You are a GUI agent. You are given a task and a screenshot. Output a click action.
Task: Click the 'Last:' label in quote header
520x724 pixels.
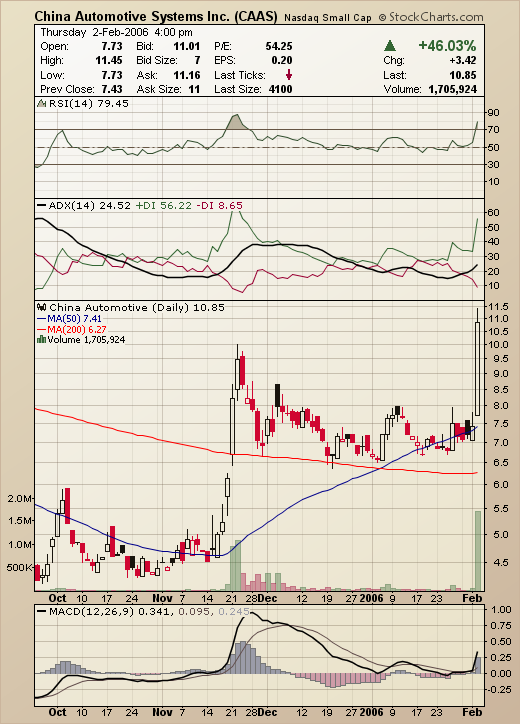pos(395,75)
